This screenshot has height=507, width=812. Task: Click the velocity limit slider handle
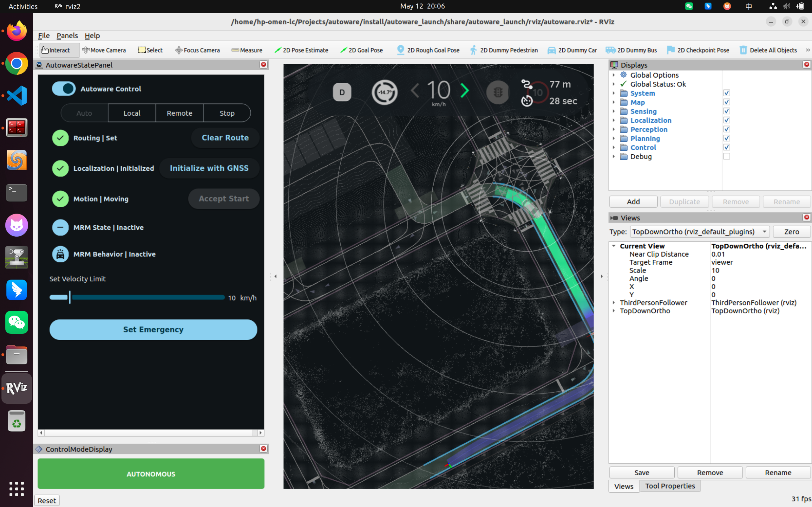click(x=70, y=298)
